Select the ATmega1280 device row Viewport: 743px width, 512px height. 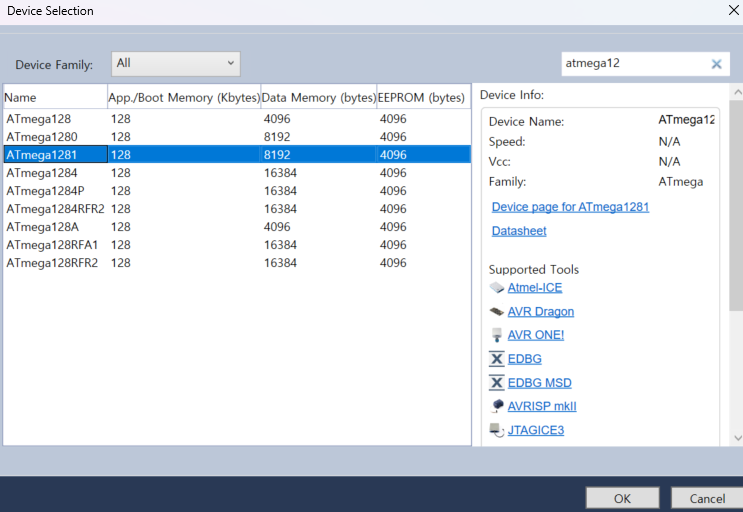(x=237, y=136)
